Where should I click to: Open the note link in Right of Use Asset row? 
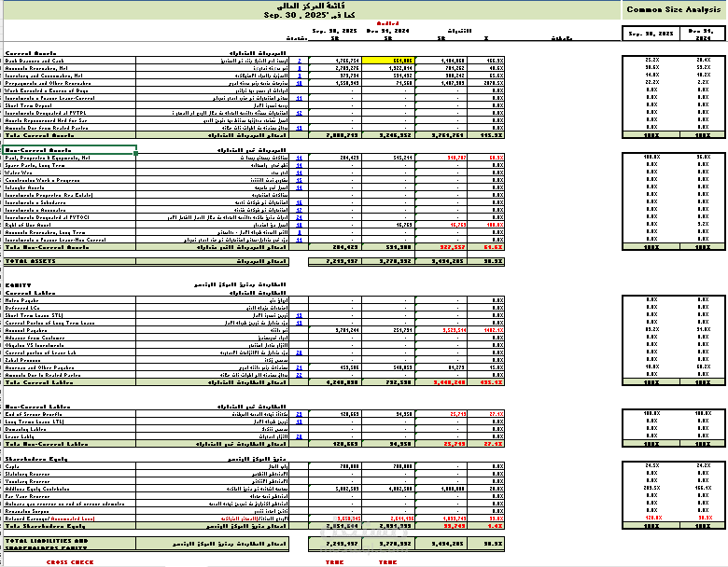pyautogui.click(x=300, y=225)
